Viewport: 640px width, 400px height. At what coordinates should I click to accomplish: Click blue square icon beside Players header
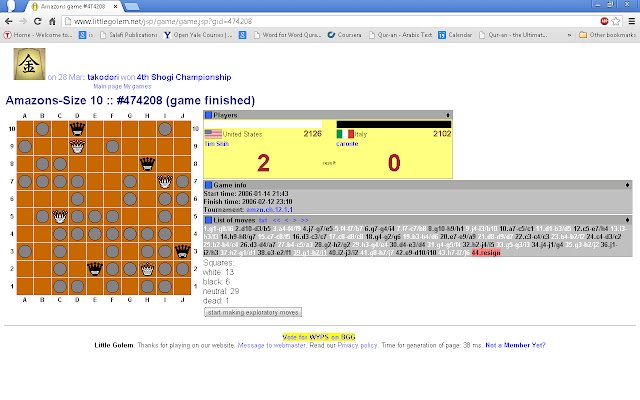click(209, 115)
